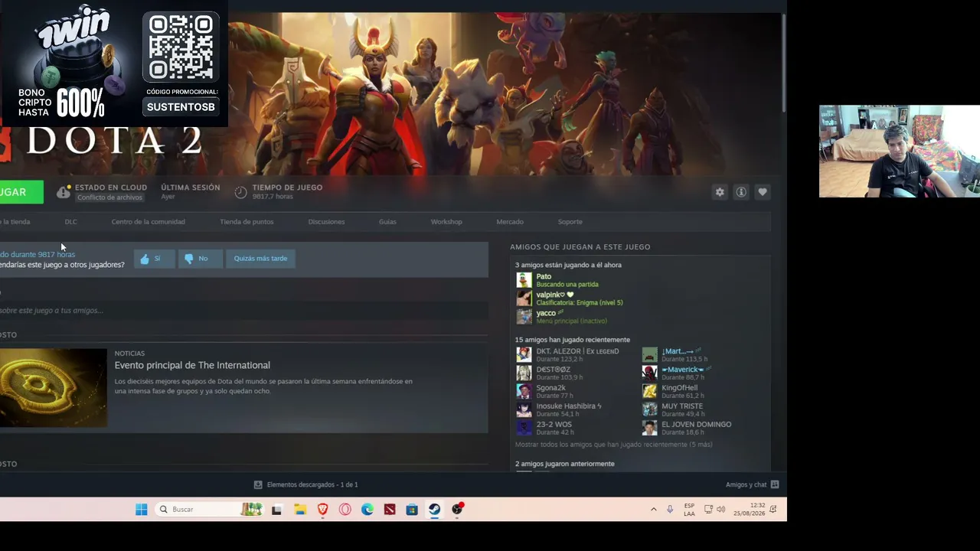The height and width of the screenshot is (551, 980).
Task: Open KingOfHell's avatar
Action: pos(649,391)
